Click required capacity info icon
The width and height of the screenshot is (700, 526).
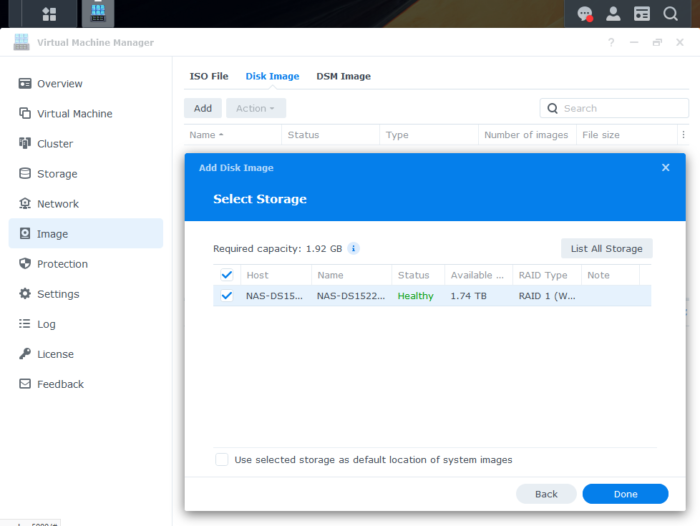[353, 248]
